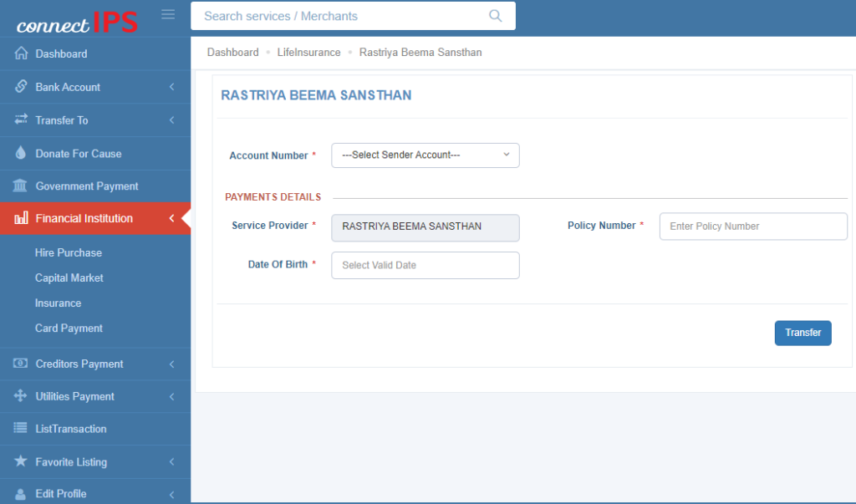856x504 pixels.
Task: Expand the Utilities Payment chevron
Action: [x=172, y=396]
